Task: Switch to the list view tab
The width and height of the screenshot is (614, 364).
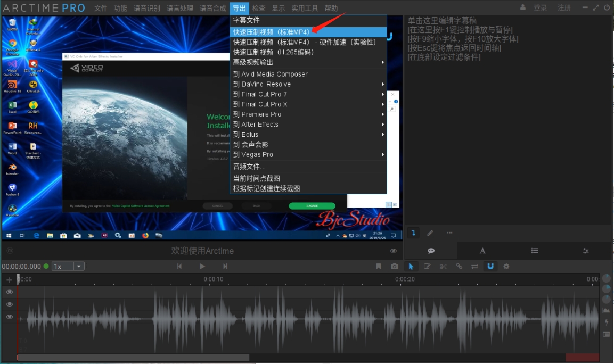Action: (534, 251)
